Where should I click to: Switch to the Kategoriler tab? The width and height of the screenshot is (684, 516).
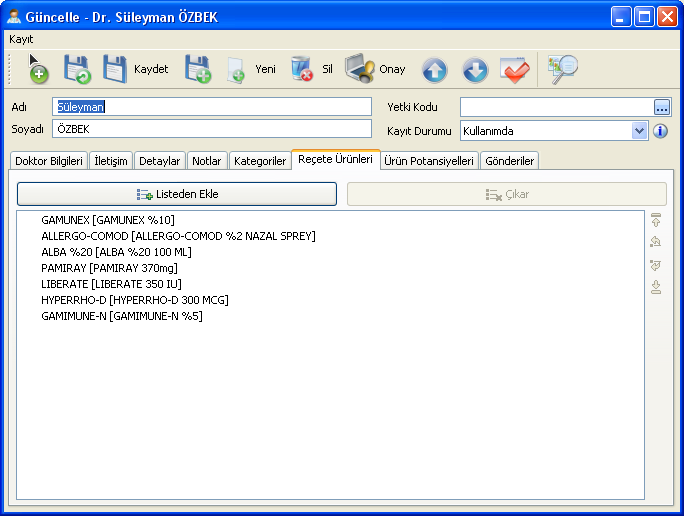[260, 161]
